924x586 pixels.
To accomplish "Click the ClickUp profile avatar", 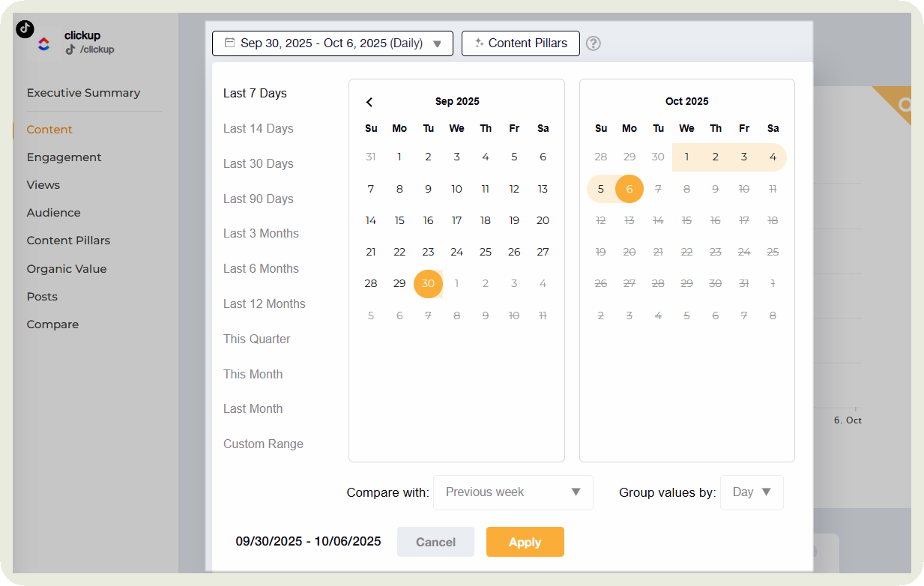I will click(x=44, y=44).
